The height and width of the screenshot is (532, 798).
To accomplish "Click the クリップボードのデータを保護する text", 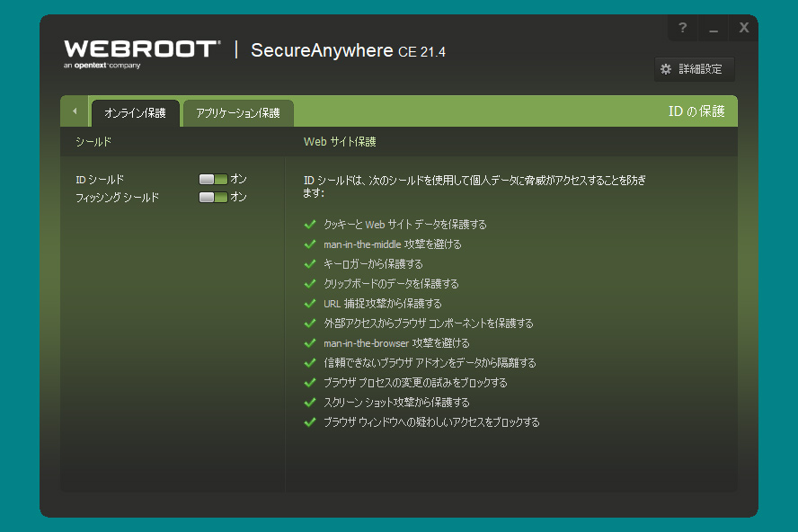I will [x=391, y=284].
